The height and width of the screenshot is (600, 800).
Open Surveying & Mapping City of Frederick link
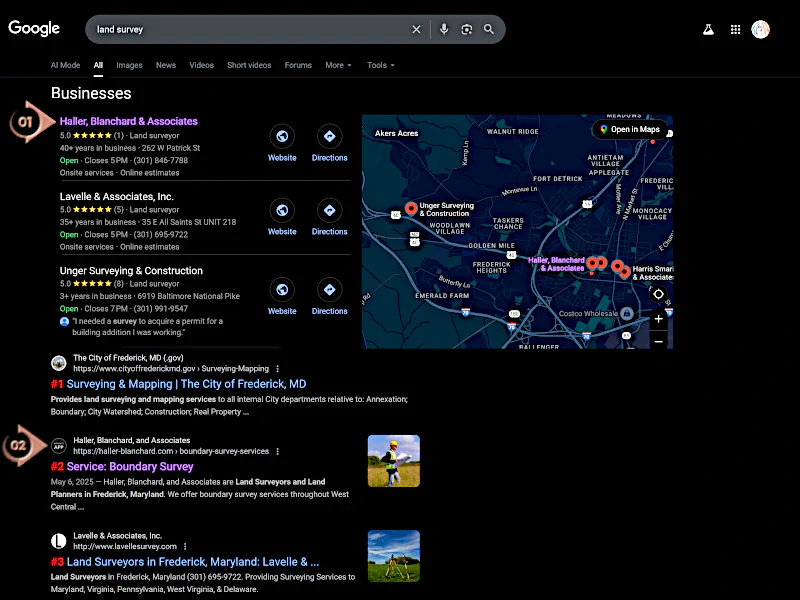[186, 384]
